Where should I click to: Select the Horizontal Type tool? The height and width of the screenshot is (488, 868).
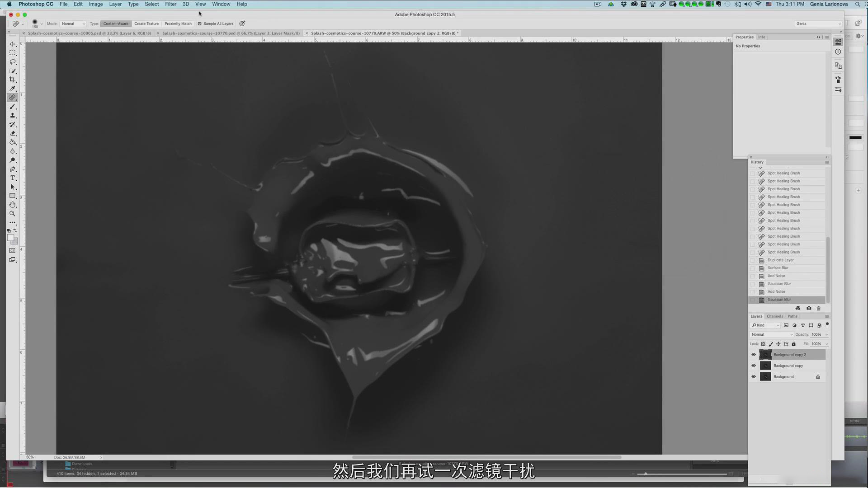point(13,178)
